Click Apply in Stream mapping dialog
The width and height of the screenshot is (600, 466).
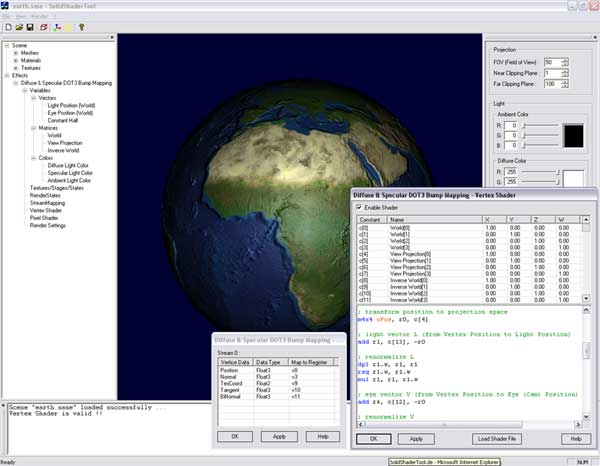(279, 437)
